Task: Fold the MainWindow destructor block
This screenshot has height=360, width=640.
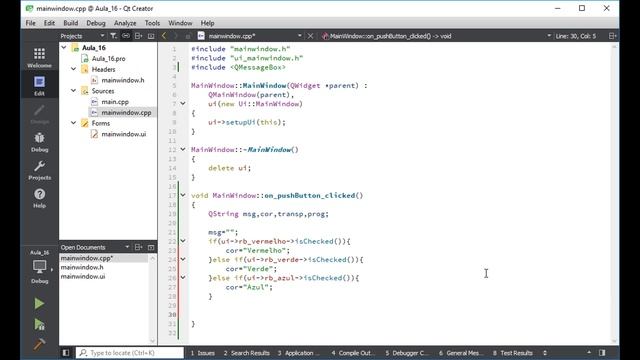Action: point(183,149)
